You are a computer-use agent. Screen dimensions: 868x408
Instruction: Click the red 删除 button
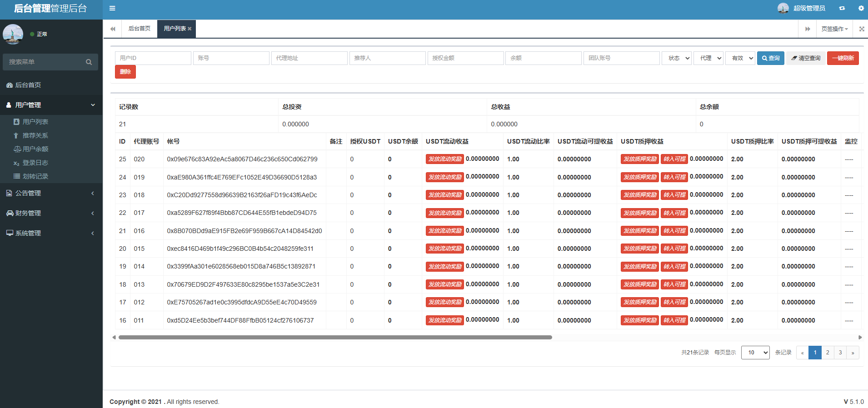(x=125, y=72)
